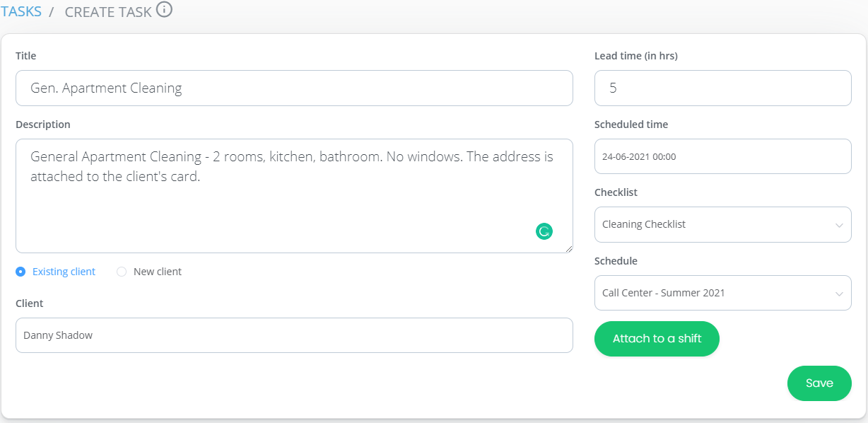Focus the Lead time field showing 5

(722, 88)
